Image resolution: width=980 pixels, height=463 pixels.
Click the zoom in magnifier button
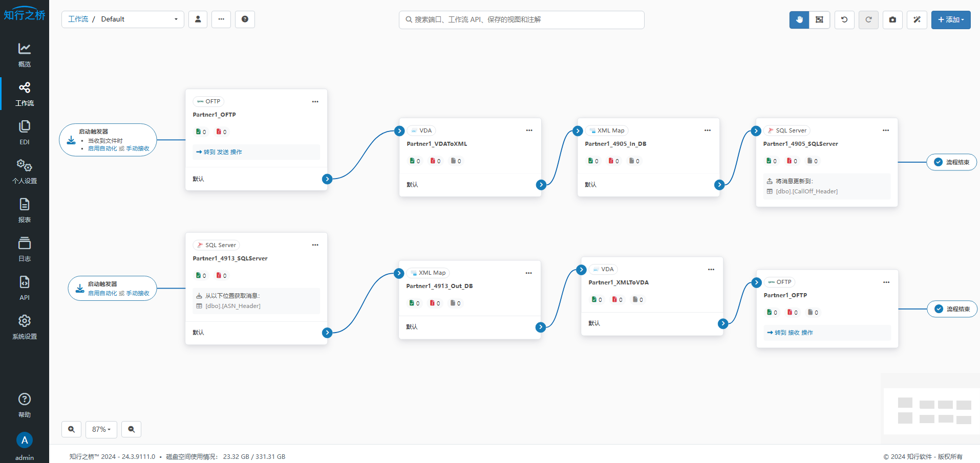[72, 429]
